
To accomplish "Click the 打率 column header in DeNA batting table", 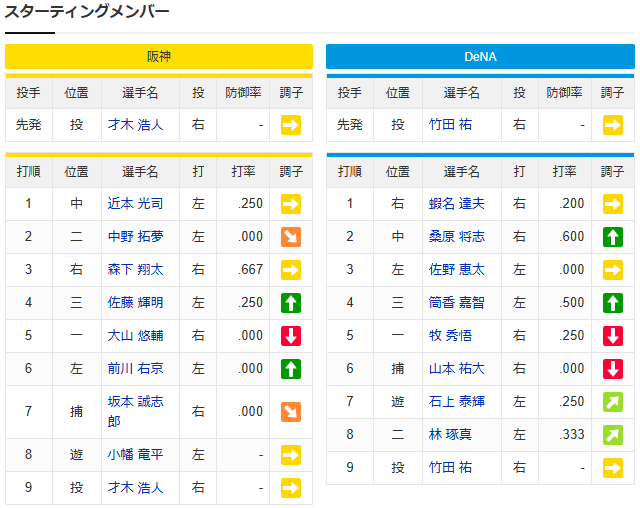I will pos(564,171).
